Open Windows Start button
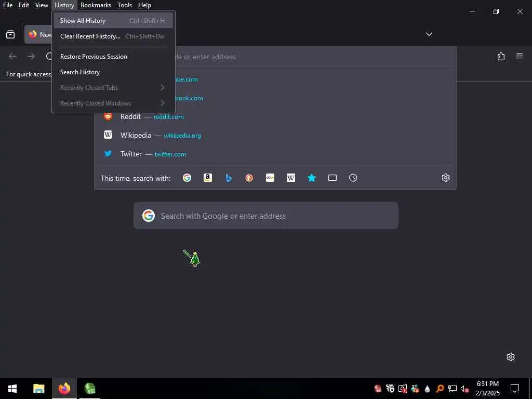 (x=12, y=389)
